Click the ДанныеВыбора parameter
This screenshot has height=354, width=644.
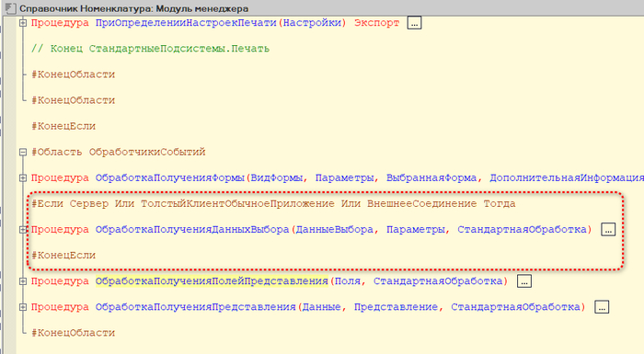(x=334, y=230)
